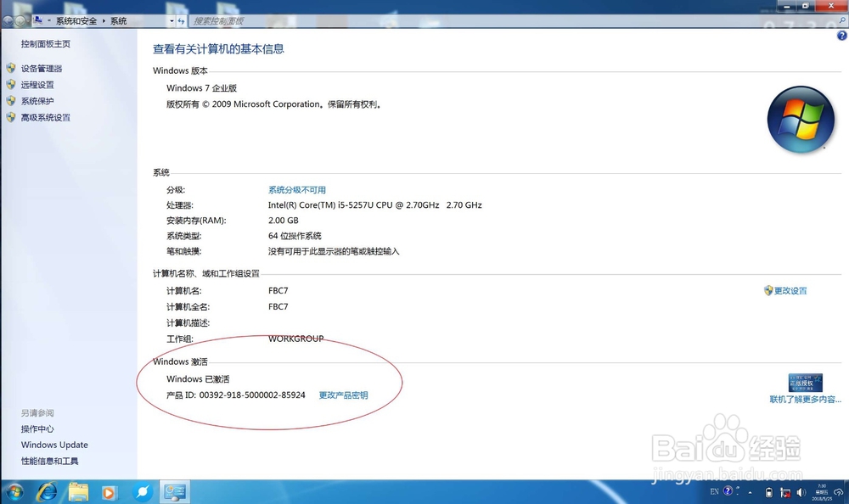Open the address bar history dropdown arrow

171,21
